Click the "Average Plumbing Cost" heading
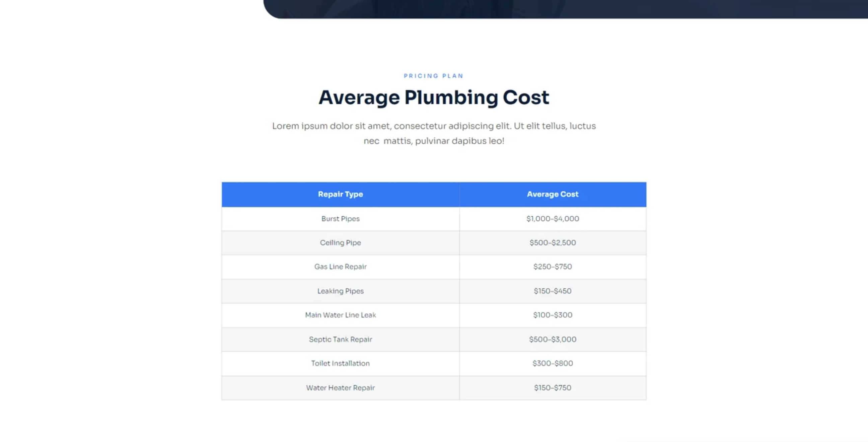Viewport: 868px width, 442px height. click(434, 97)
